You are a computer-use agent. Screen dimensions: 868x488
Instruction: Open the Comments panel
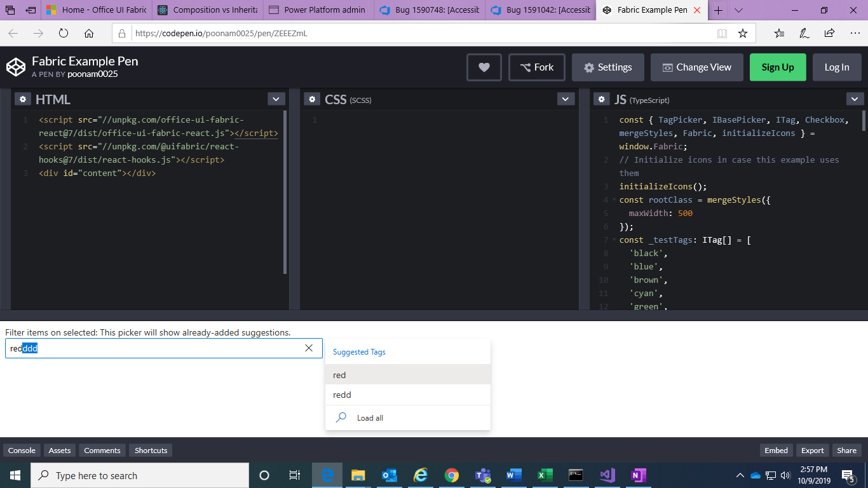coord(102,451)
